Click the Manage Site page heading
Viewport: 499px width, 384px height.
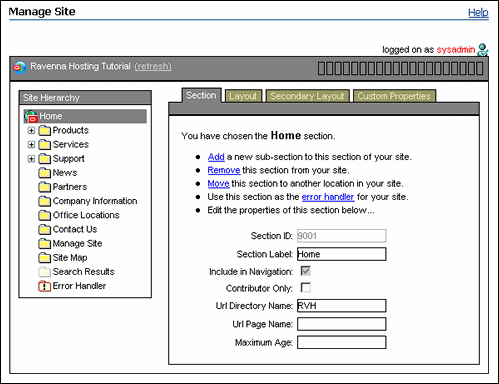point(42,12)
